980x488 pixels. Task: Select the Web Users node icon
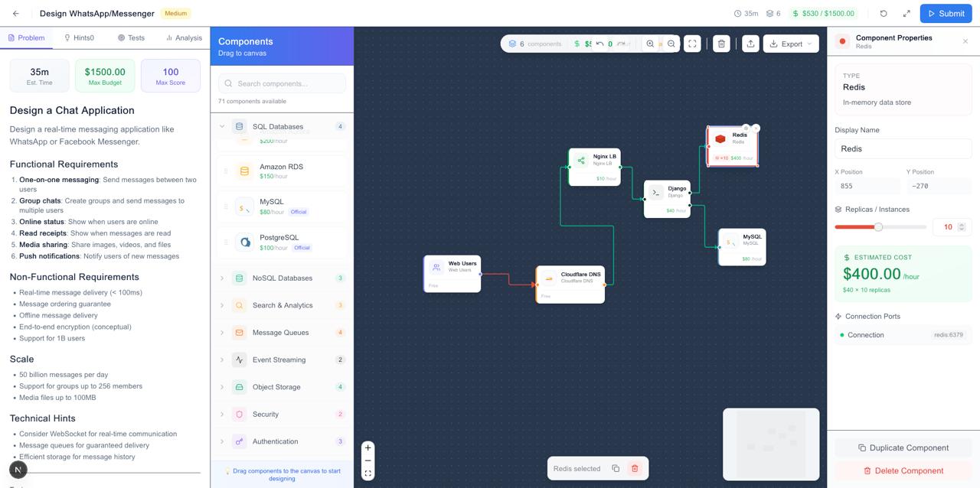[436, 268]
